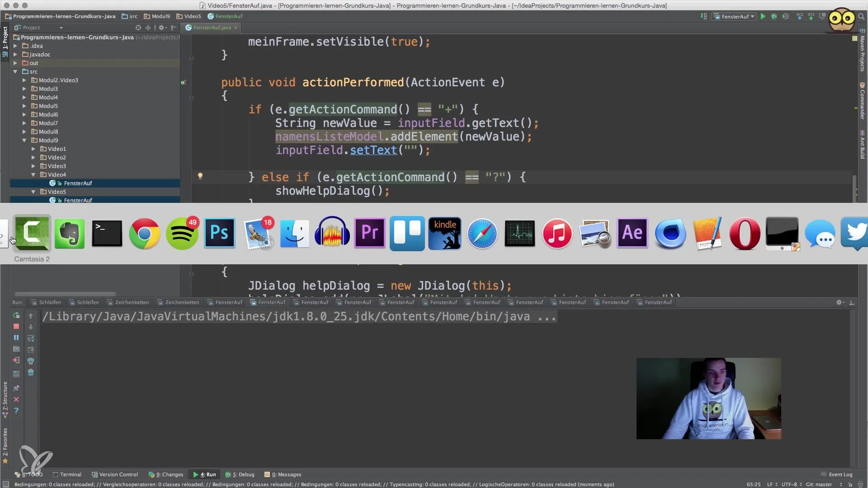Toggle pin tab in Run panel
Image resolution: width=868 pixels, height=488 pixels.
click(x=16, y=388)
